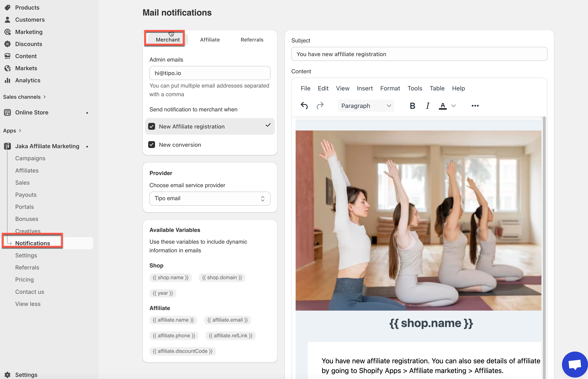
Task: Expand the Sales channels section
Action: 24,97
